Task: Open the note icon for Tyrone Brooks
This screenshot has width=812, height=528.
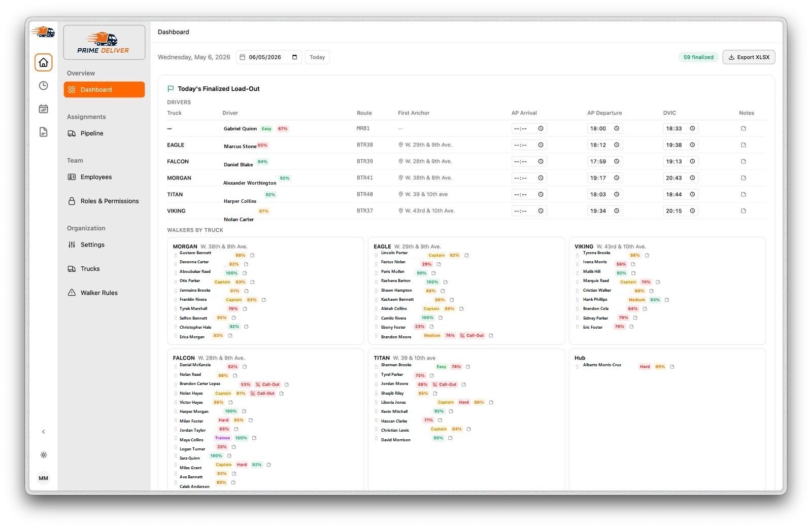Action: click(647, 256)
